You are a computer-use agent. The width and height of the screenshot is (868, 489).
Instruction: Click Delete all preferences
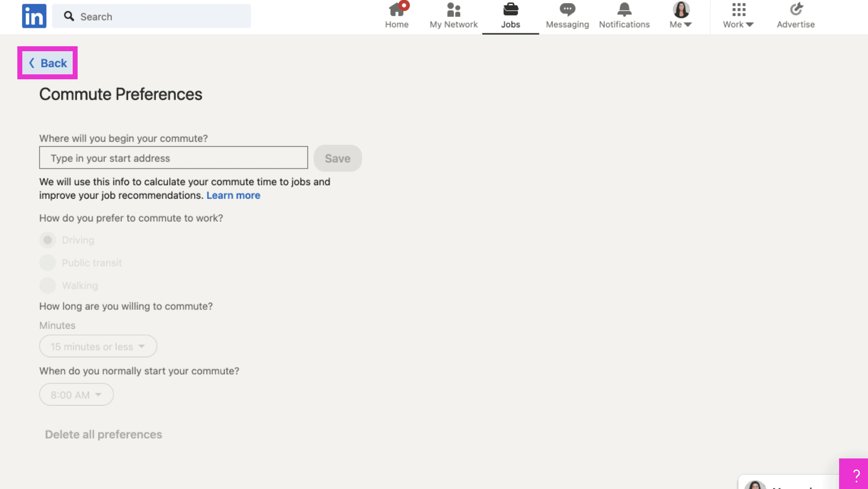coord(103,434)
